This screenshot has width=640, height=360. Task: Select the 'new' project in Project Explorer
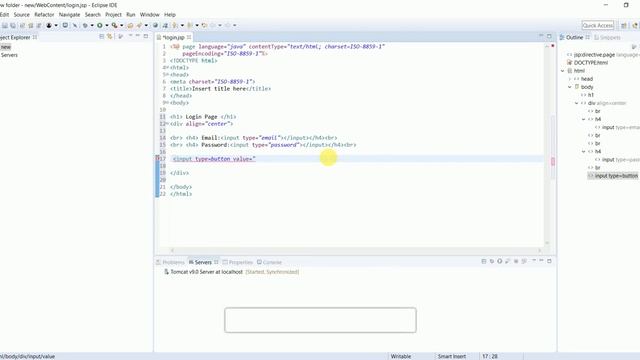pyautogui.click(x=6, y=47)
